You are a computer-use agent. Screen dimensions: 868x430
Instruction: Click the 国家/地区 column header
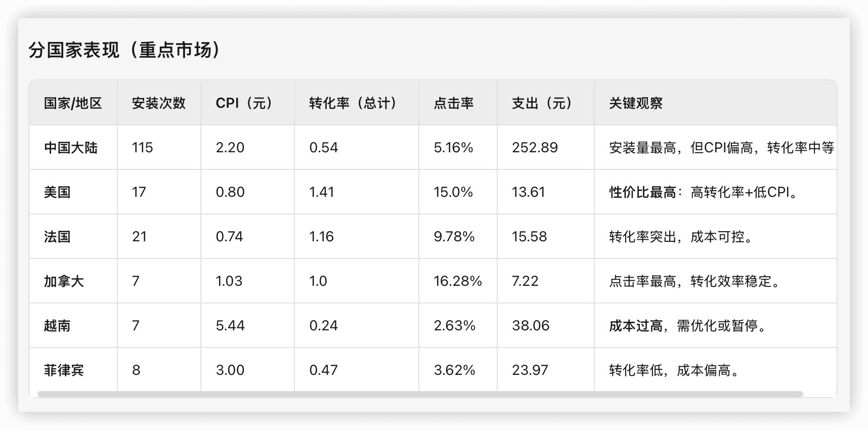click(73, 103)
